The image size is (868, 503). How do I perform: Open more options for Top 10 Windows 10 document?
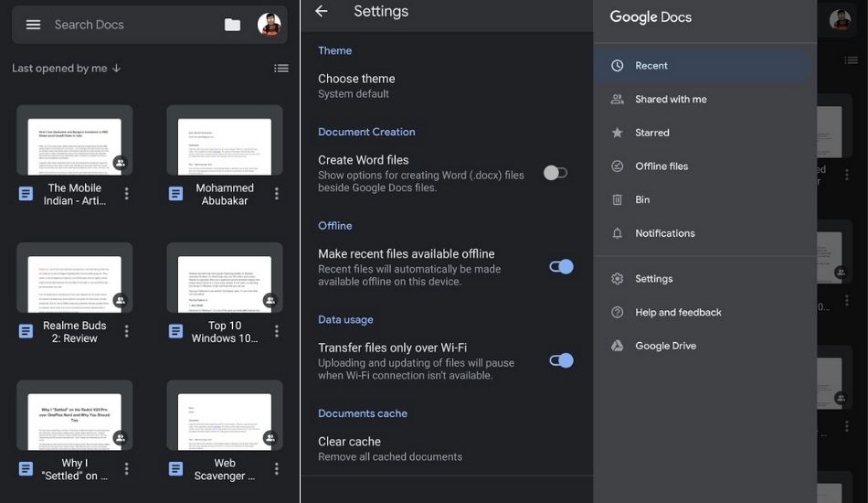277,331
